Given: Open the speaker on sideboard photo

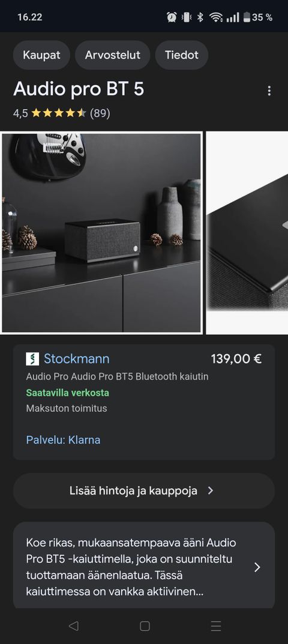Looking at the screenshot, I should point(101,232).
